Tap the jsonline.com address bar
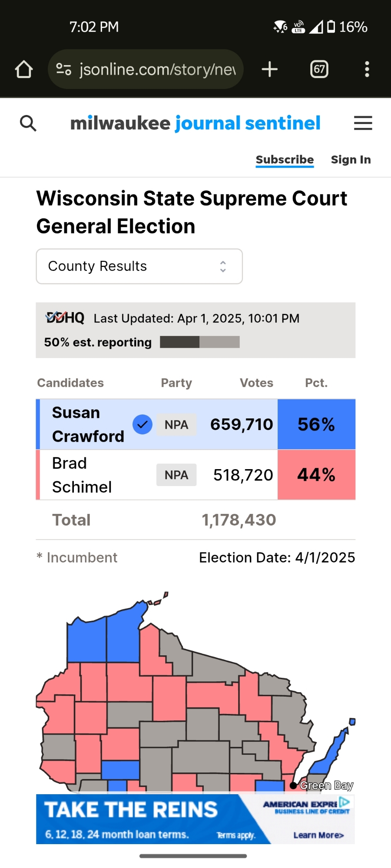Image resolution: width=391 pixels, height=868 pixels. (x=156, y=69)
